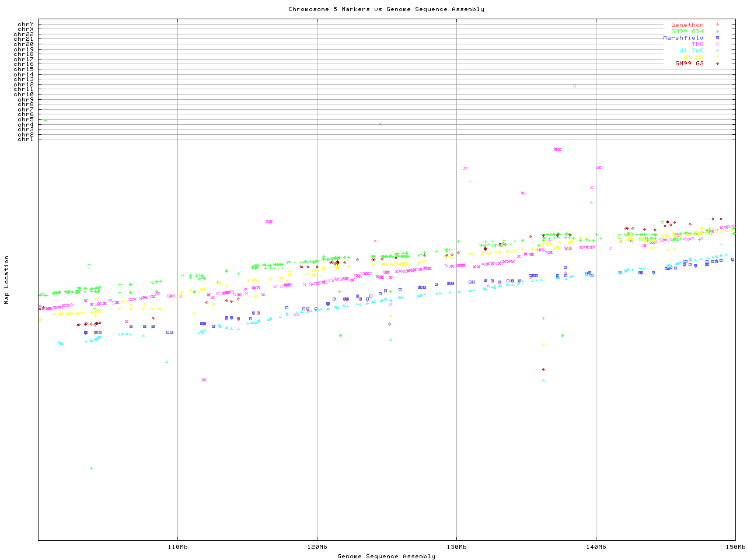Select the chr22 y-axis label
This screenshot has height=560, width=747.
23,34
